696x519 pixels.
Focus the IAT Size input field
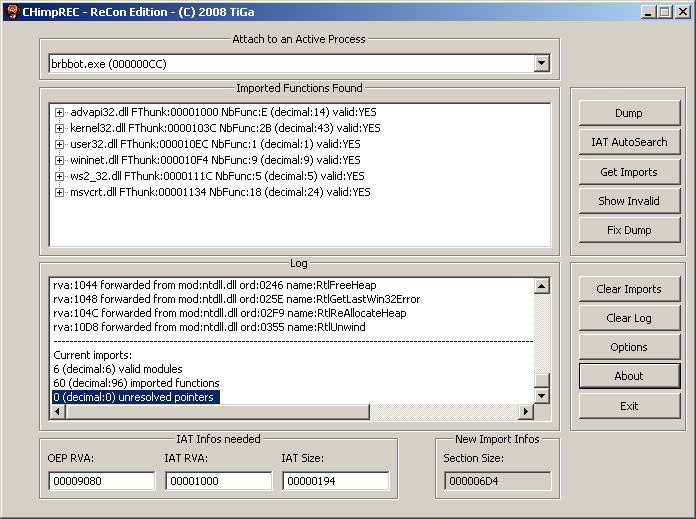tap(335, 481)
